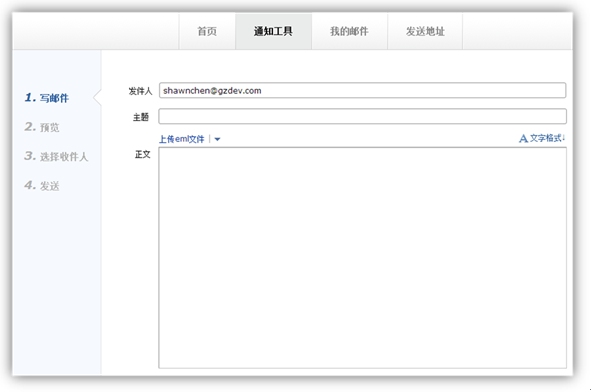Viewport: 591px width, 392px height.
Task: Click the 发件人 label
Action: point(140,91)
